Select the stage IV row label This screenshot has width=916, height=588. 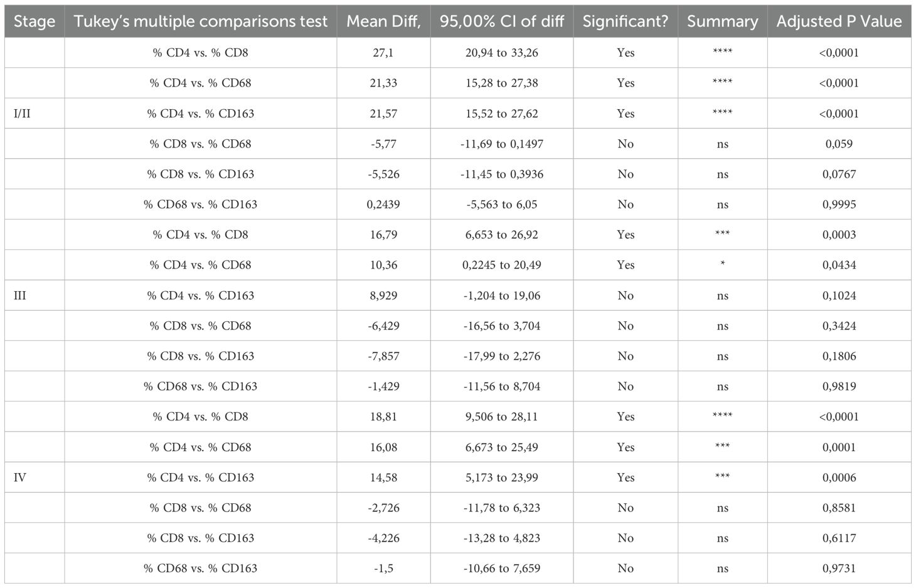click(20, 478)
